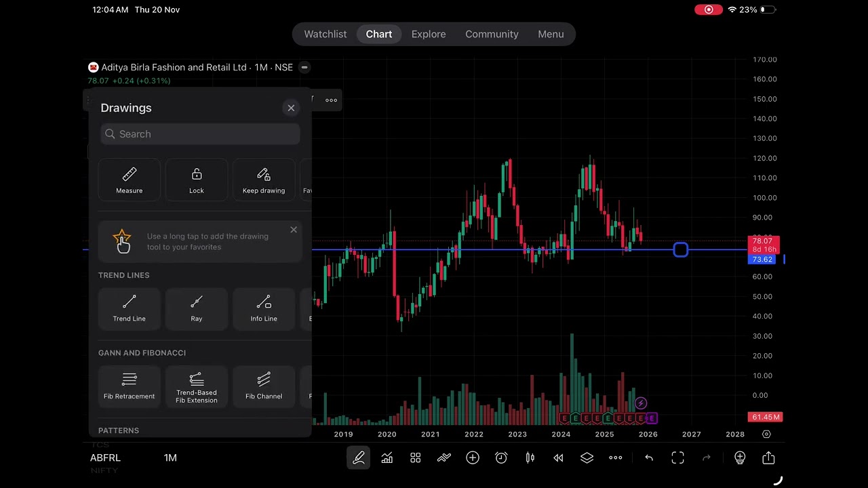Select the Measure tool
The image size is (868, 488).
(130, 180)
